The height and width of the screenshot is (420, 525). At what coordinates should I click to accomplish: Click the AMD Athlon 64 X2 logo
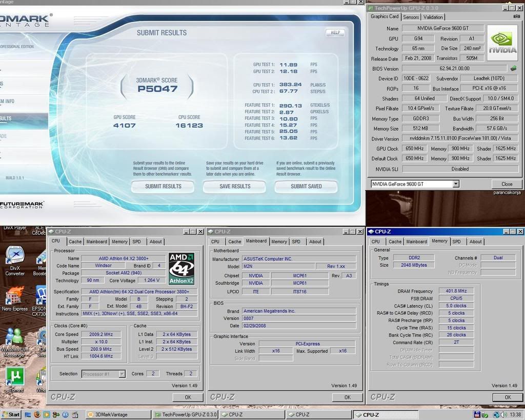pos(181,269)
